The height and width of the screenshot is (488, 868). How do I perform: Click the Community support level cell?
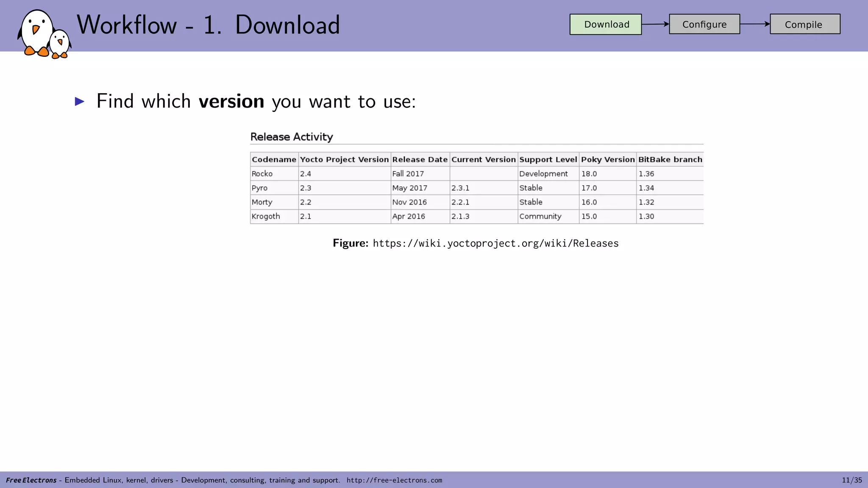coord(548,216)
